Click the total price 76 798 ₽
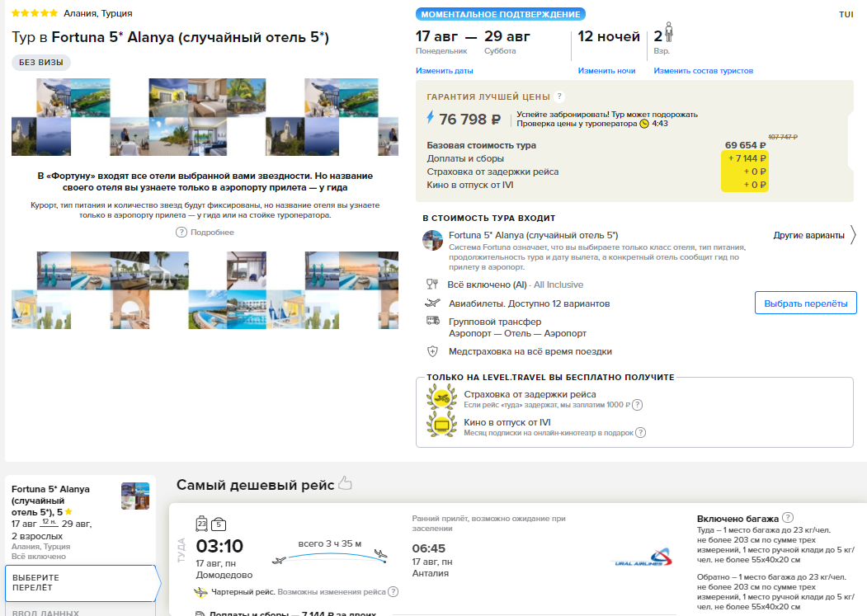Screen dimensions: 867x616 [469, 119]
